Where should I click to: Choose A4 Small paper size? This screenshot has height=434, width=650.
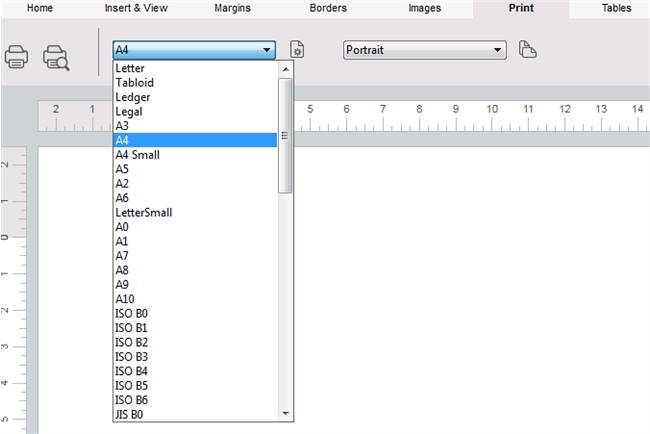pyautogui.click(x=137, y=155)
